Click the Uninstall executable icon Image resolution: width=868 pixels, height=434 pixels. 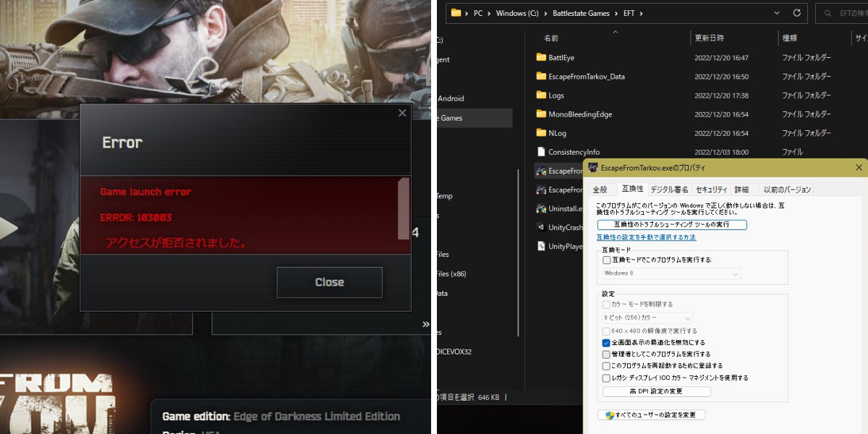pos(541,208)
